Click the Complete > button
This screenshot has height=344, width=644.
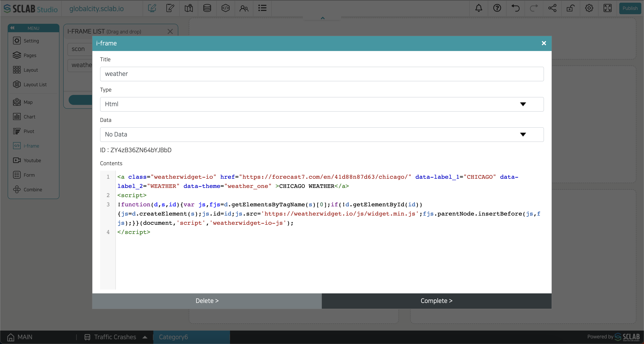pyautogui.click(x=436, y=301)
